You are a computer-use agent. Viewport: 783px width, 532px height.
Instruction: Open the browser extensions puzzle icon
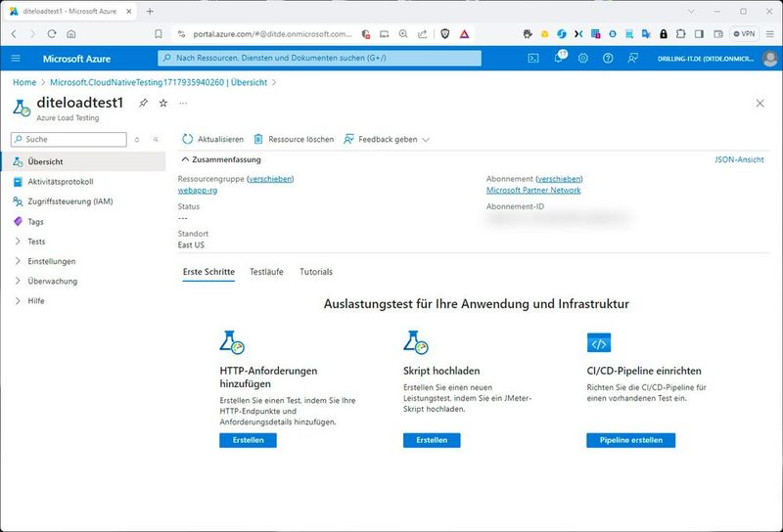point(680,34)
